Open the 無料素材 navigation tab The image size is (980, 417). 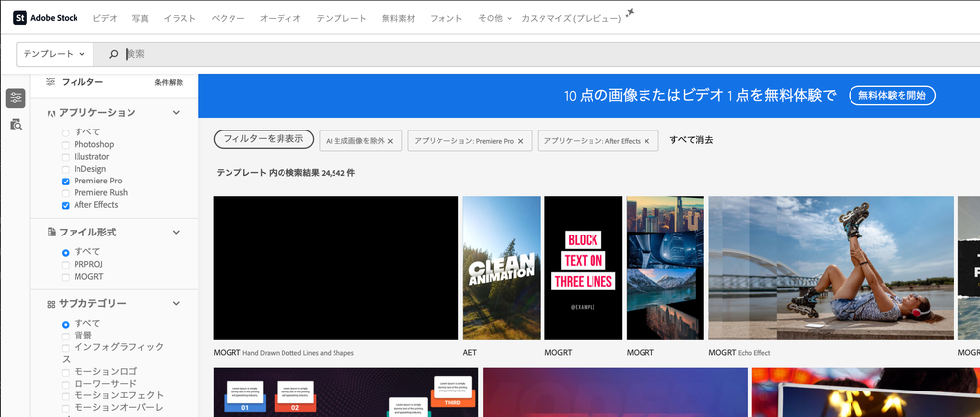point(398,18)
